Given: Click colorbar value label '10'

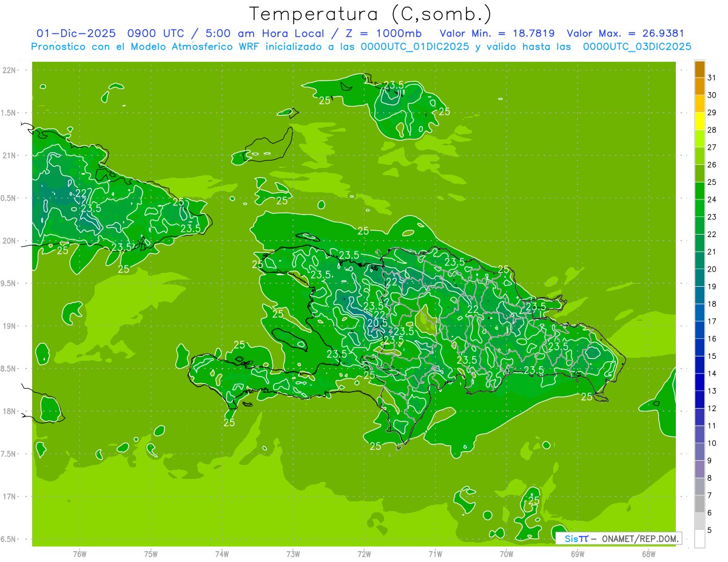Looking at the screenshot, I should 712,443.
